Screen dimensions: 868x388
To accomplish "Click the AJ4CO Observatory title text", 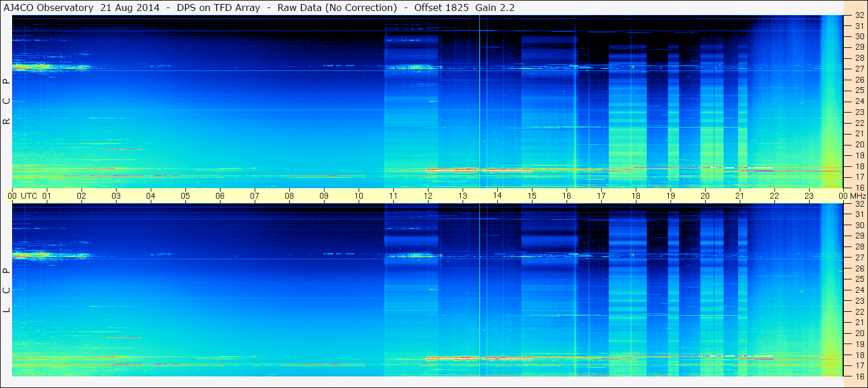I will [x=49, y=8].
